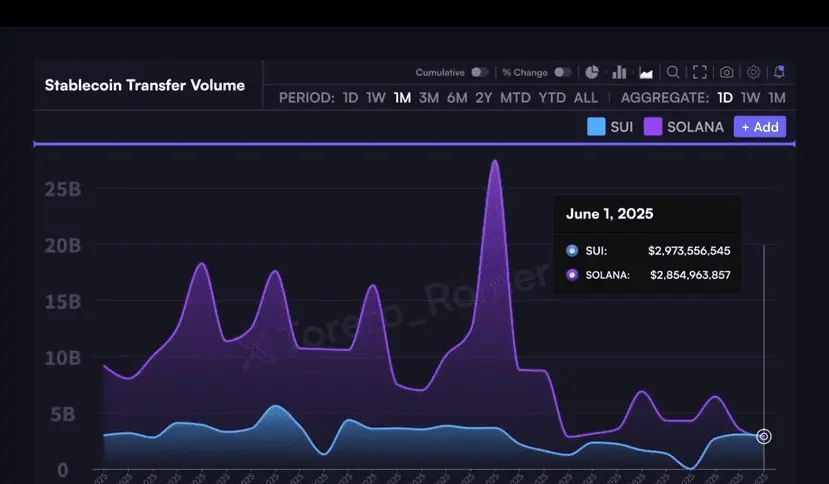Click the 25B y-axis label
Screen dimensions: 829x484
[63, 189]
